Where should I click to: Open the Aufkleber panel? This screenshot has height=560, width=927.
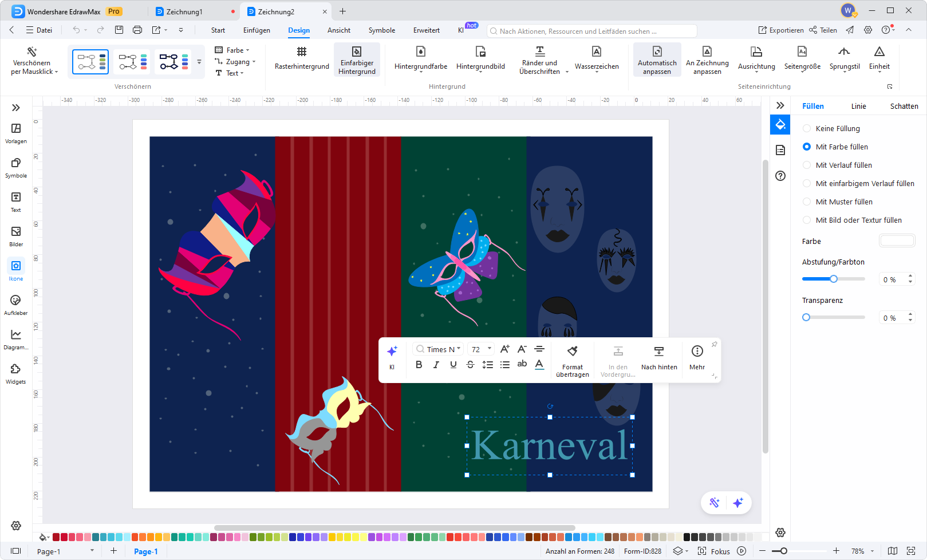click(x=15, y=304)
